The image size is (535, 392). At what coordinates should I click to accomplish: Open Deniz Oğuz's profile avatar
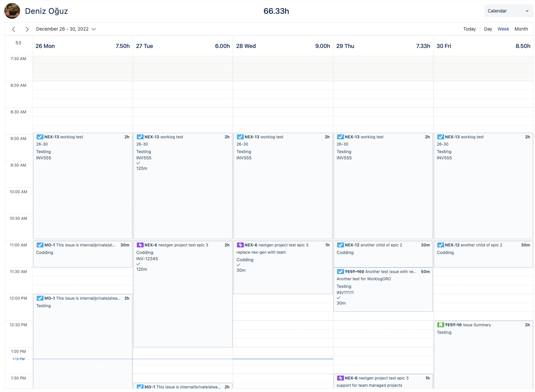point(12,11)
